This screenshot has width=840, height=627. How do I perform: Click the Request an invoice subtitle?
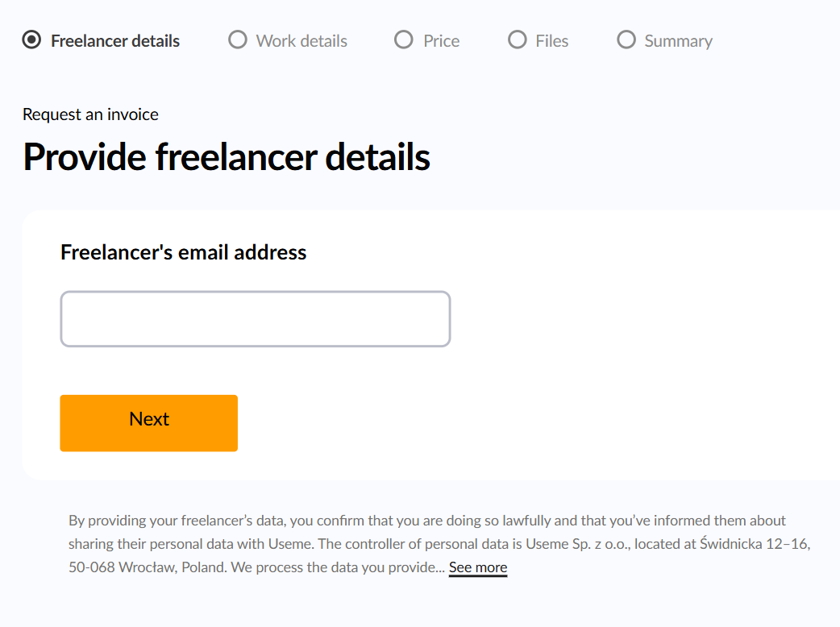[x=90, y=114]
